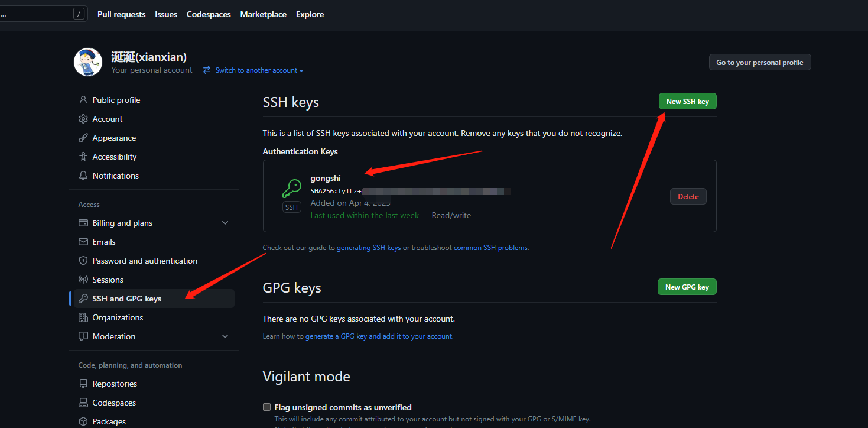Click the Notifications bell icon

tap(83, 176)
